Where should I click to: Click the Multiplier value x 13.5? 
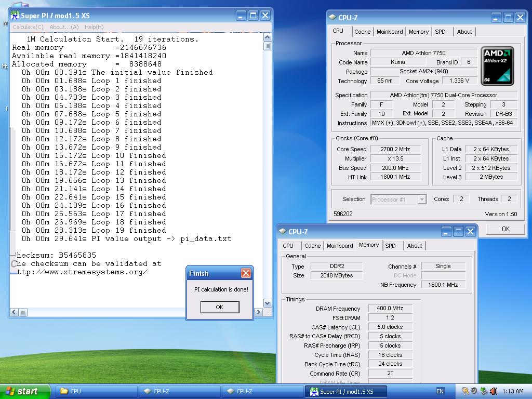pyautogui.click(x=395, y=158)
